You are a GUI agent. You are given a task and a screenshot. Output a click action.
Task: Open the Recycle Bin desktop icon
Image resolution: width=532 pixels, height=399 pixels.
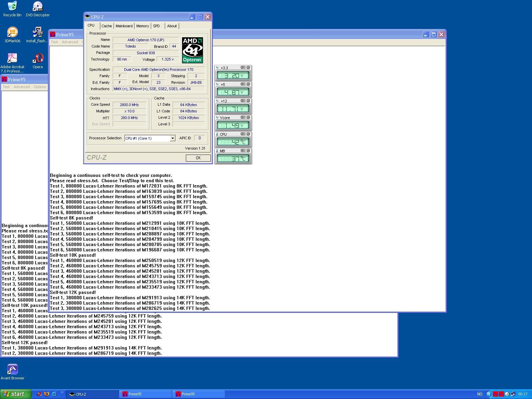coord(12,9)
